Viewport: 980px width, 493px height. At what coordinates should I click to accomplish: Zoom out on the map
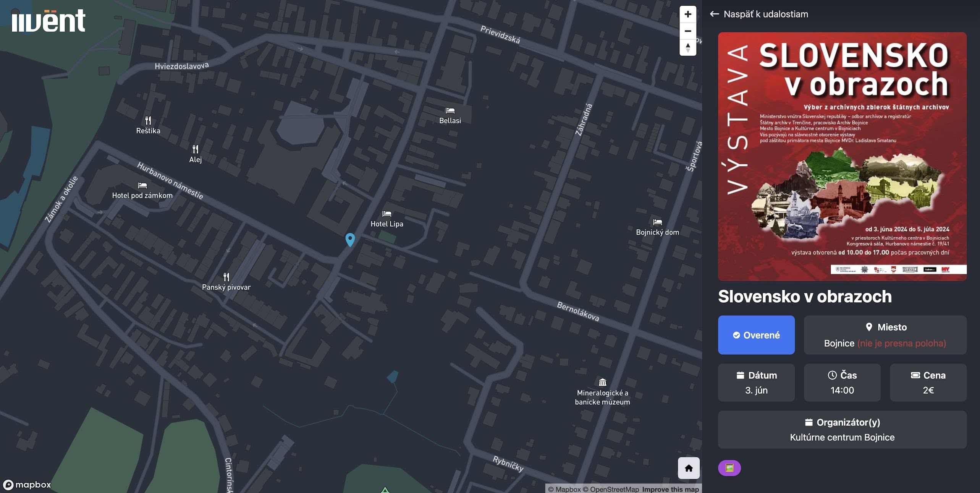(x=687, y=31)
